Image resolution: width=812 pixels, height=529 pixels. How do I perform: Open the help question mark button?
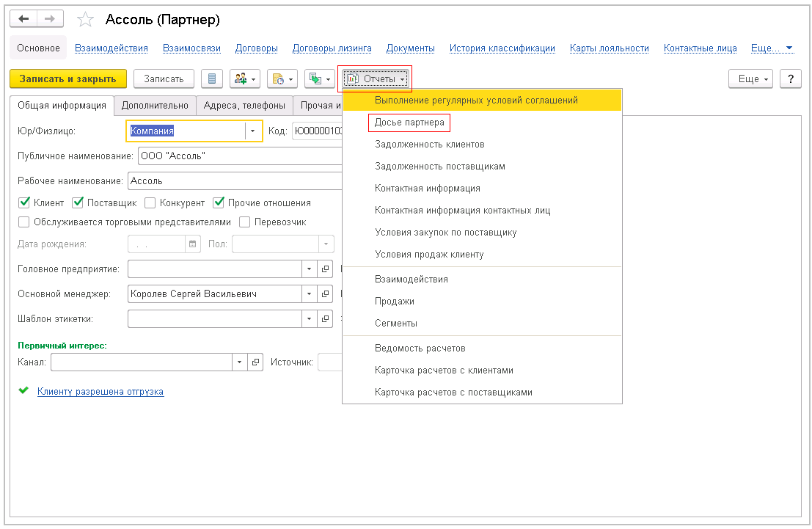click(x=790, y=79)
